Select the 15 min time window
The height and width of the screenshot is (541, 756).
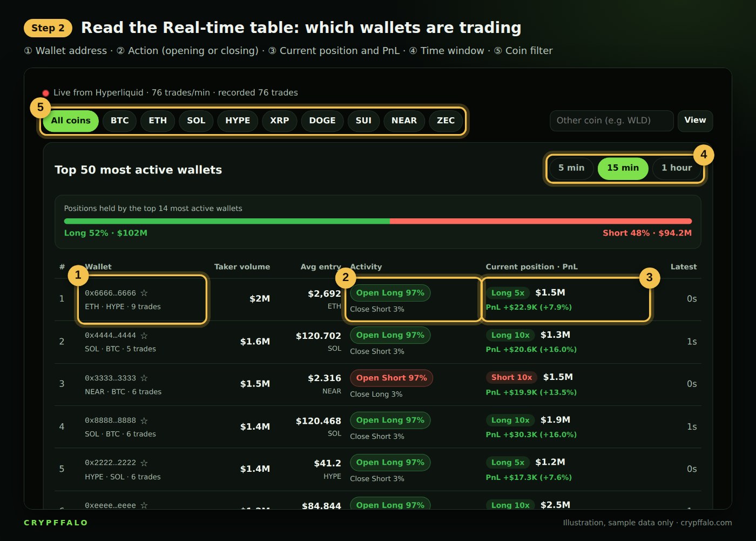[623, 168]
